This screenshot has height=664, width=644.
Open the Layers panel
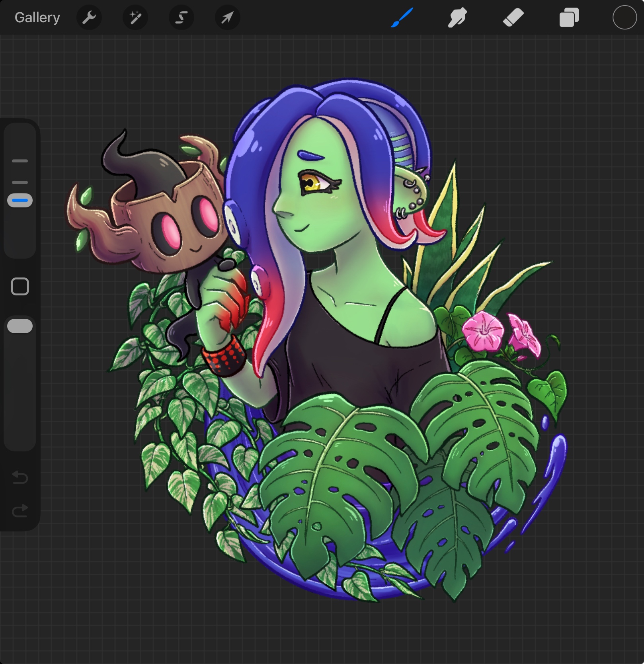tap(569, 18)
